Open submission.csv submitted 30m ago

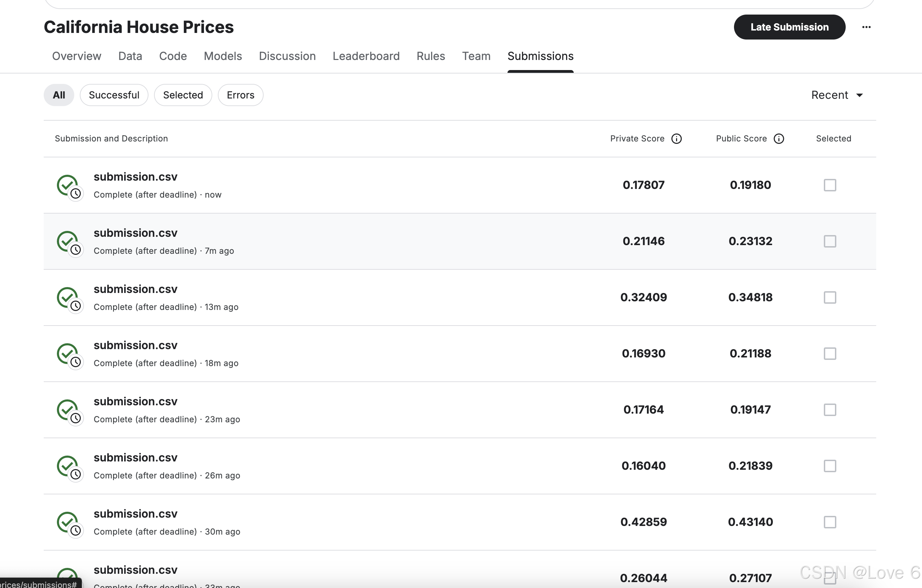[136, 514]
